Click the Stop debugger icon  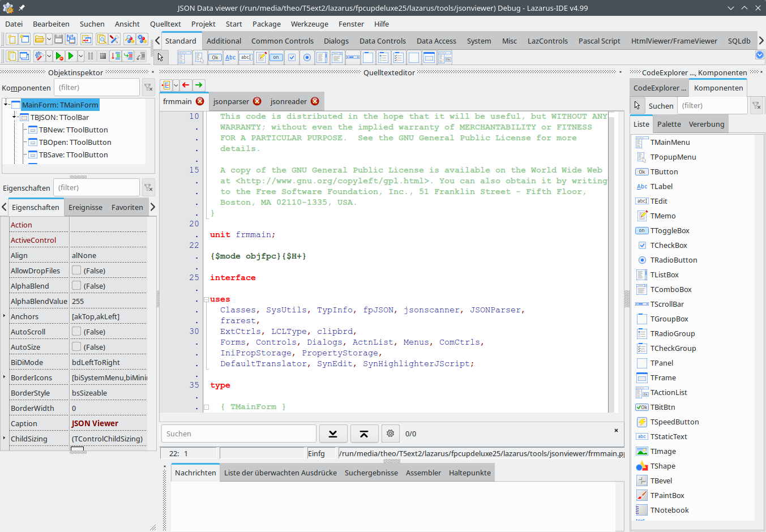point(103,56)
